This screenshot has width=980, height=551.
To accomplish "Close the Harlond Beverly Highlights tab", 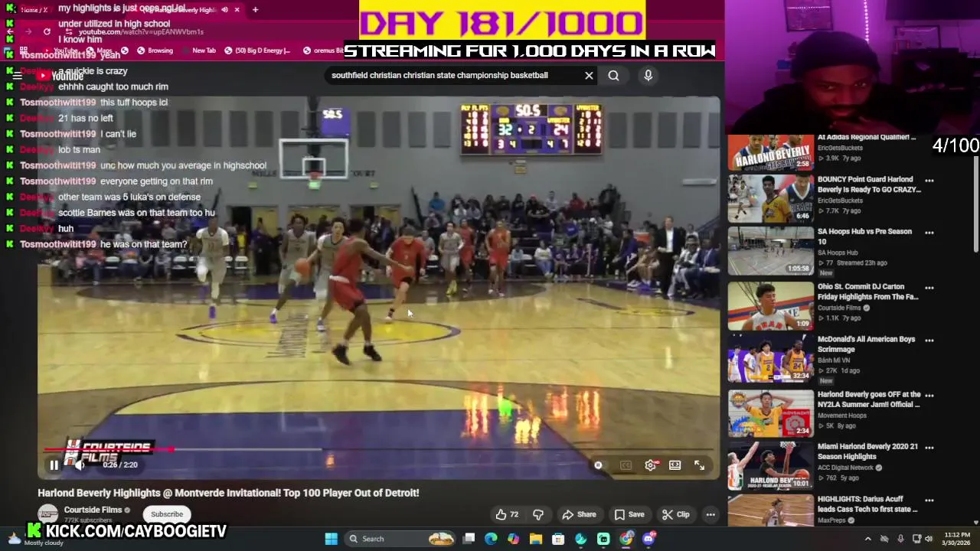I will (x=237, y=9).
